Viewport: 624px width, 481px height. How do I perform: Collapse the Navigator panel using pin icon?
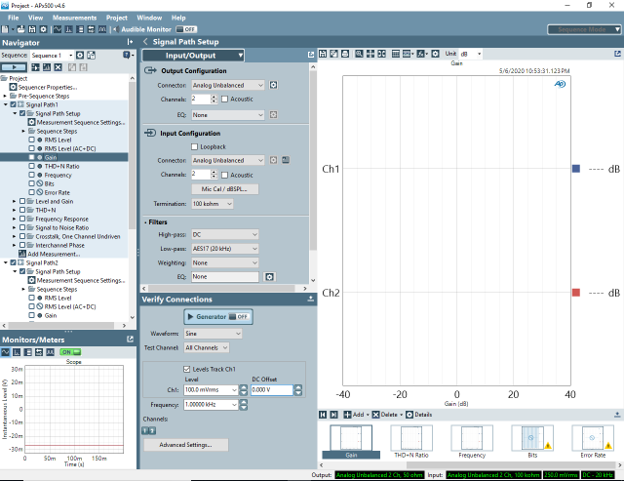tap(129, 42)
